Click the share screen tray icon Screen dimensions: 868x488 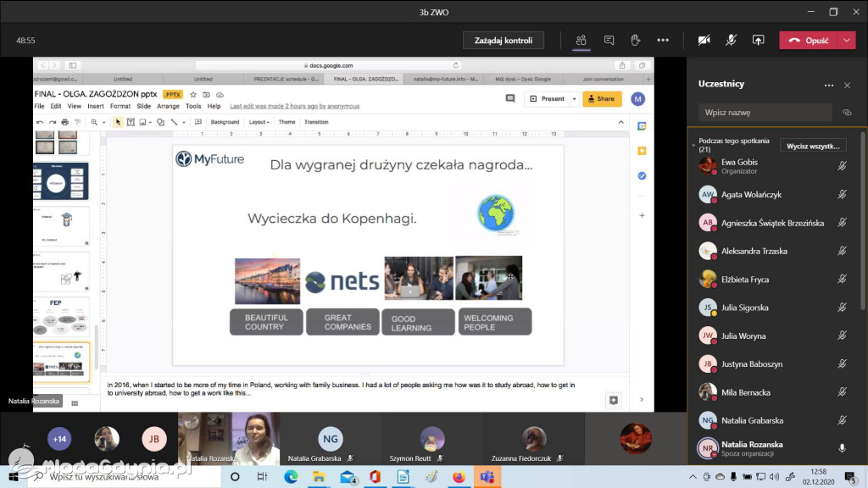click(759, 40)
